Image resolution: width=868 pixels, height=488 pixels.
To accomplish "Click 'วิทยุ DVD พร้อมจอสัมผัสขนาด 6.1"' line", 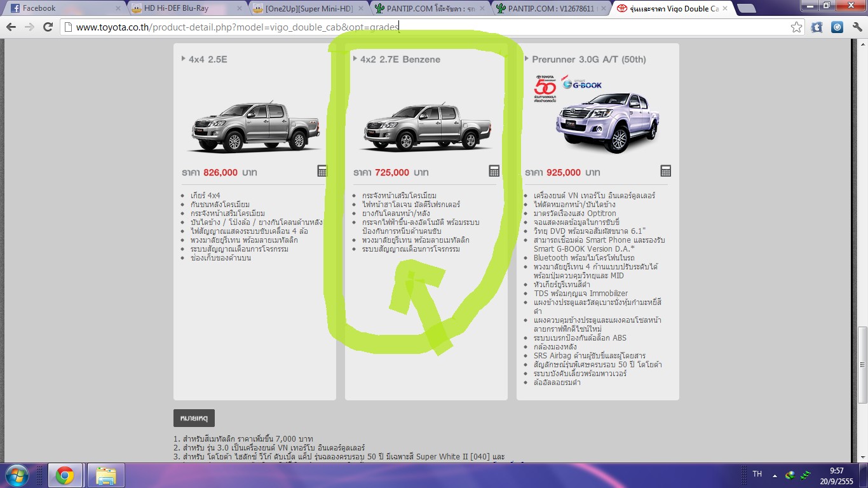I will 590,231.
